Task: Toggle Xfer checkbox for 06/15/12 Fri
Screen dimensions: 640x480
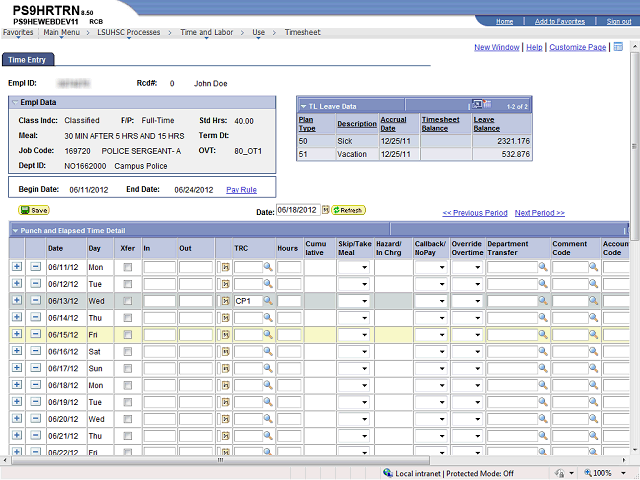Action: pos(126,334)
